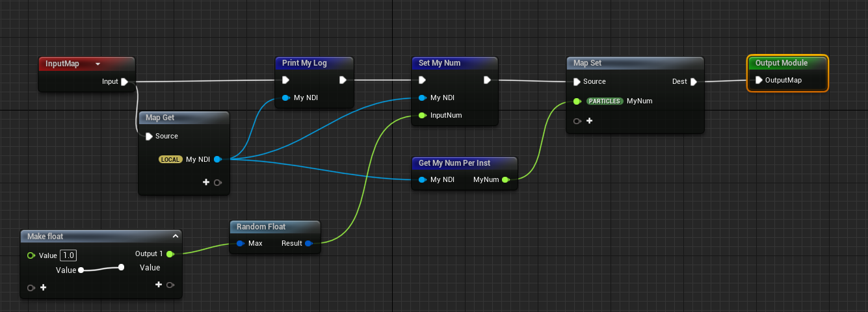Click MyNum output pin on Get My Num Per Inst
The height and width of the screenshot is (312, 868).
[x=505, y=179]
